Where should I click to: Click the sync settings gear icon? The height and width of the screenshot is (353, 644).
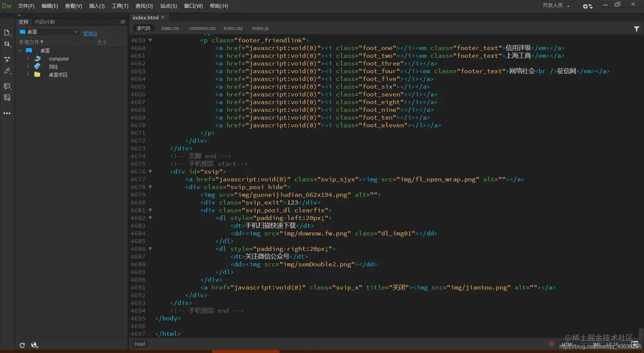click(588, 6)
